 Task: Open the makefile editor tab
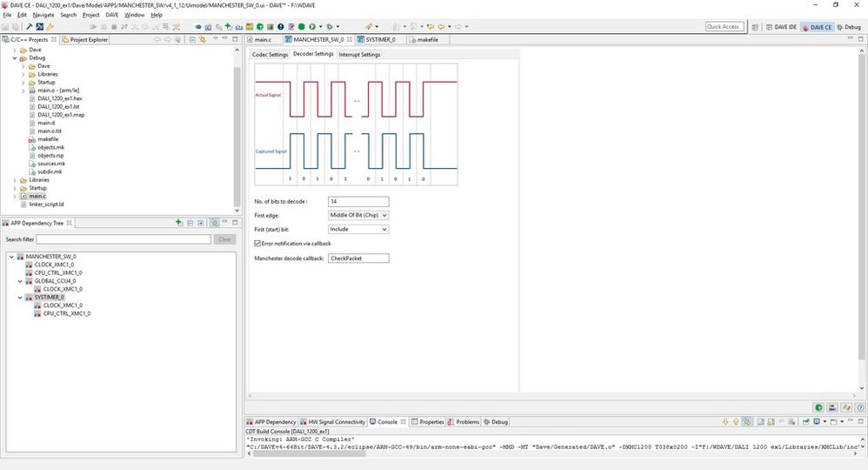(x=427, y=39)
